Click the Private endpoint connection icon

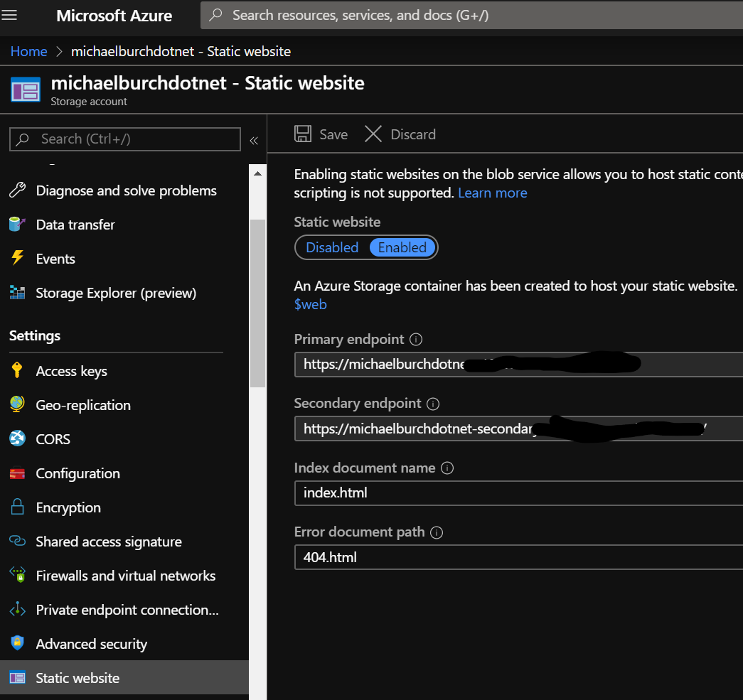(x=18, y=609)
